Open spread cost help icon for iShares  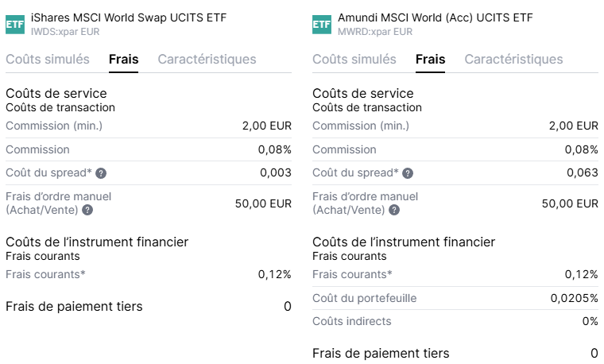pos(101,173)
